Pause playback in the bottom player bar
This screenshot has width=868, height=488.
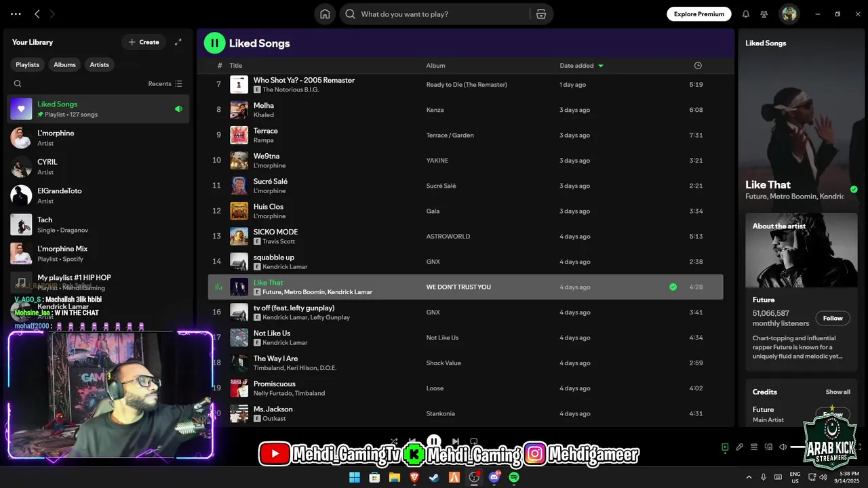pos(434,441)
